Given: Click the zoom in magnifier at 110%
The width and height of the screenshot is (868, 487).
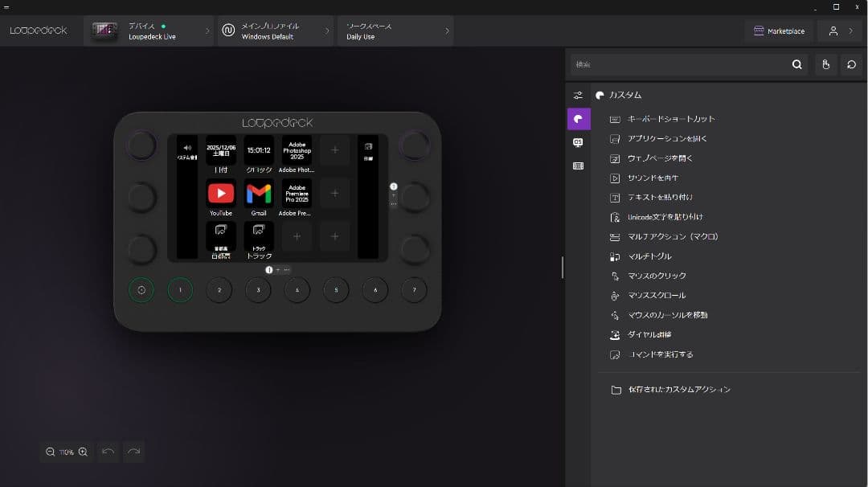Looking at the screenshot, I should coord(83,452).
